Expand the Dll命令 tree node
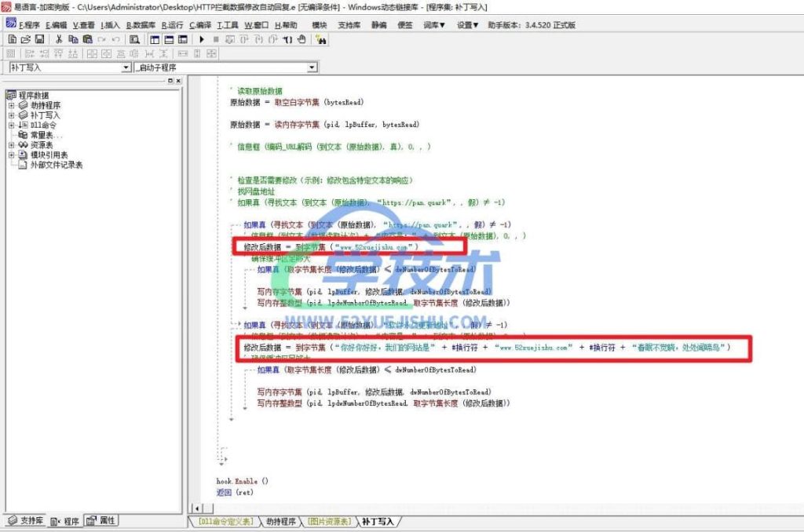This screenshot has width=804, height=532. coord(12,125)
